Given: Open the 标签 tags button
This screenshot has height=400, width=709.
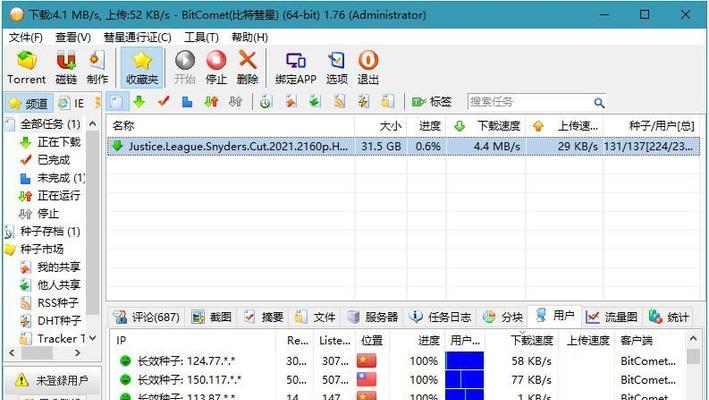Looking at the screenshot, I should click(x=431, y=102).
